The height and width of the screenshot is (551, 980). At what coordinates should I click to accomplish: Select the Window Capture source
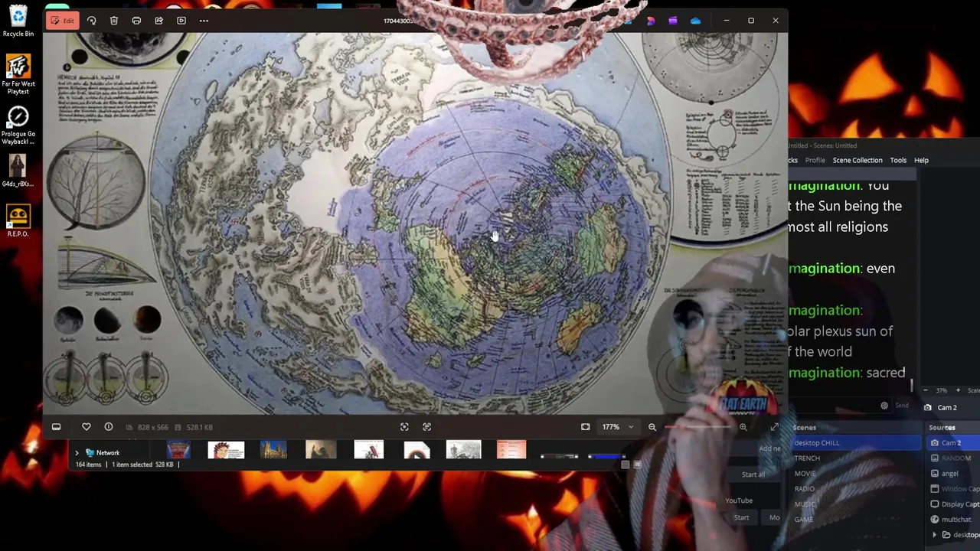pyautogui.click(x=952, y=489)
